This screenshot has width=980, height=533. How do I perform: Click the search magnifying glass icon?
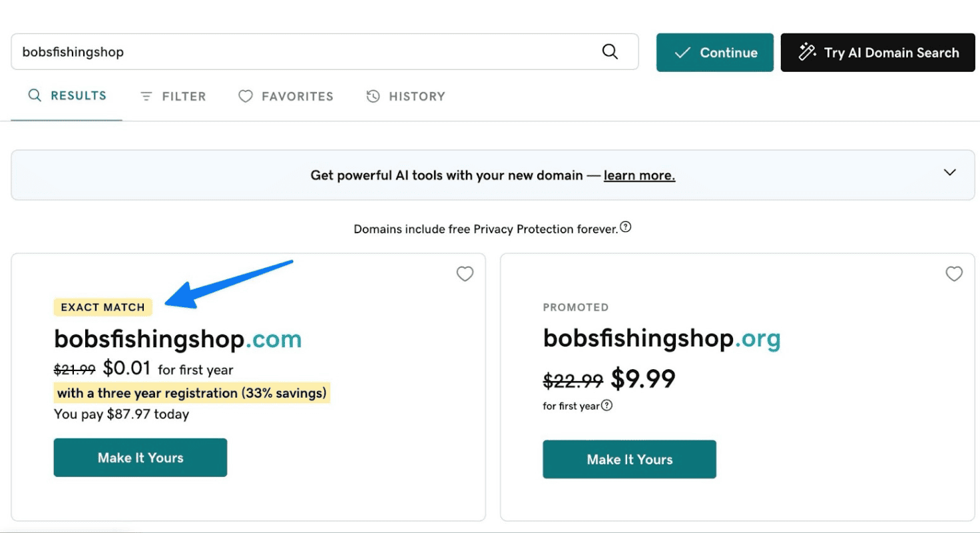[610, 51]
